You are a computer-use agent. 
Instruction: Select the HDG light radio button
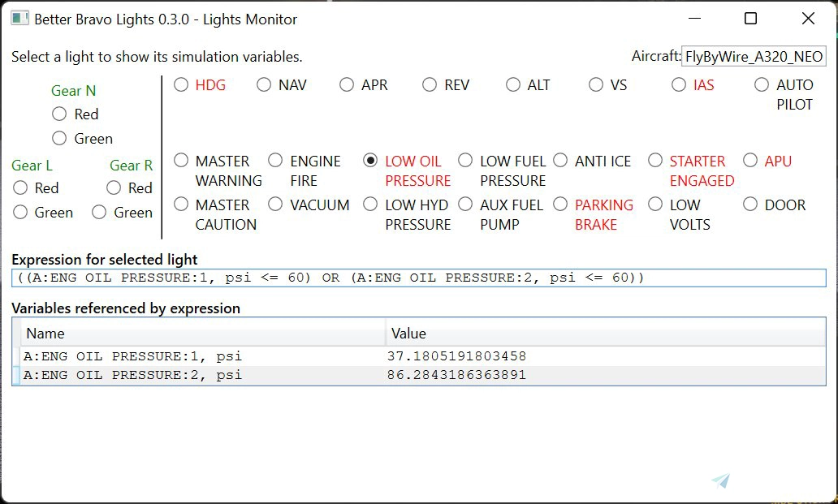[181, 85]
